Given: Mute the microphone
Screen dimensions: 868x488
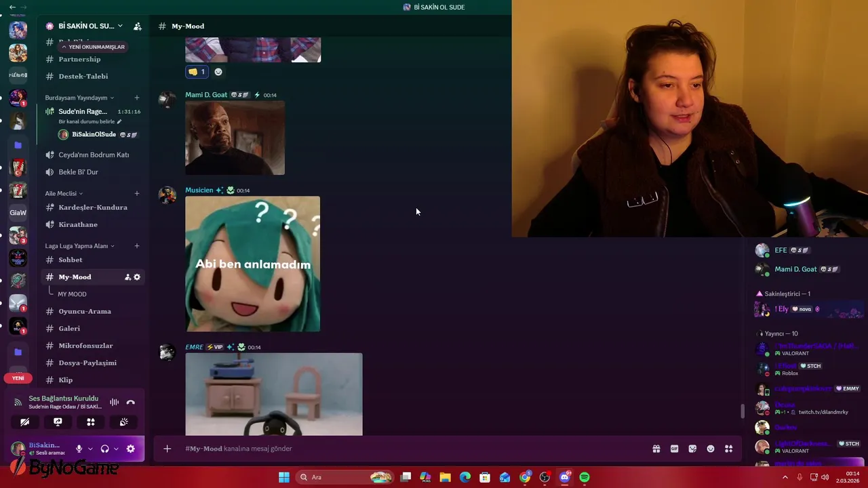Looking at the screenshot, I should coord(79,449).
